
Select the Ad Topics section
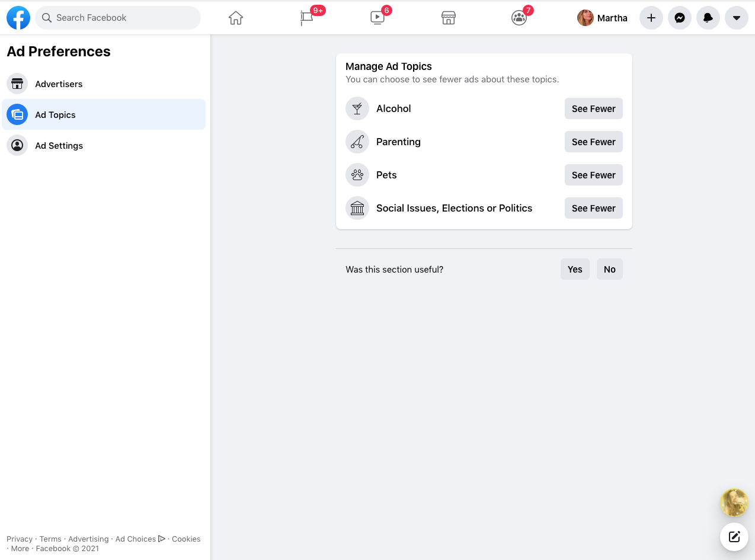tap(104, 114)
